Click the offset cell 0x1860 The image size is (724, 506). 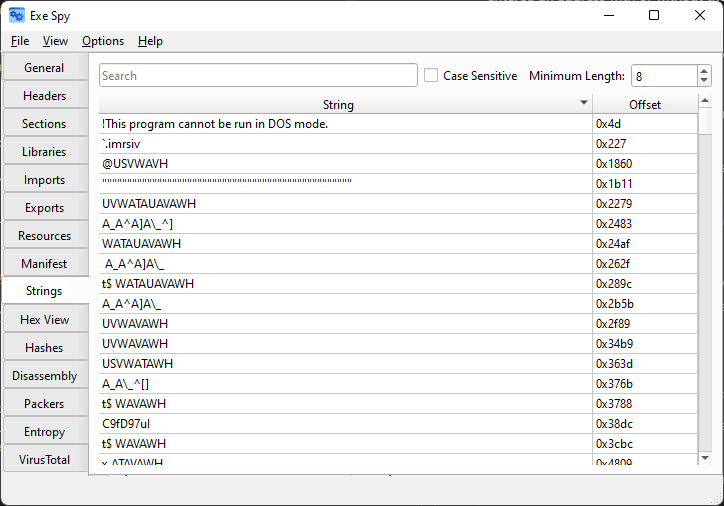[645, 164]
